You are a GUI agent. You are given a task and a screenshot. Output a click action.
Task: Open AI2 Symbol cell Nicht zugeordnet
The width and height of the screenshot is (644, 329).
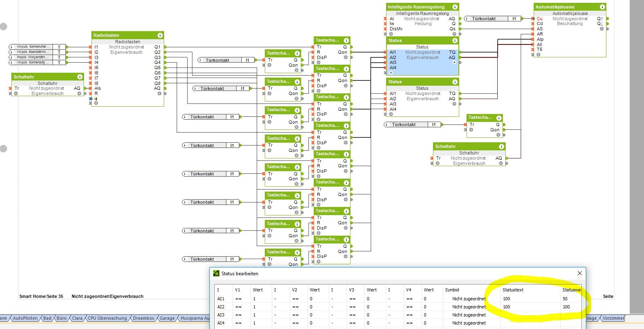pos(469,307)
